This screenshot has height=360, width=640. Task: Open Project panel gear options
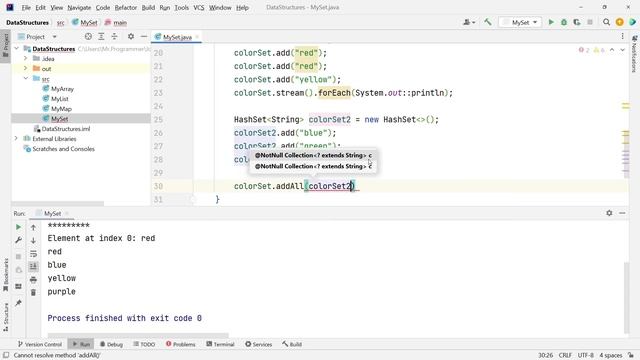click(131, 37)
